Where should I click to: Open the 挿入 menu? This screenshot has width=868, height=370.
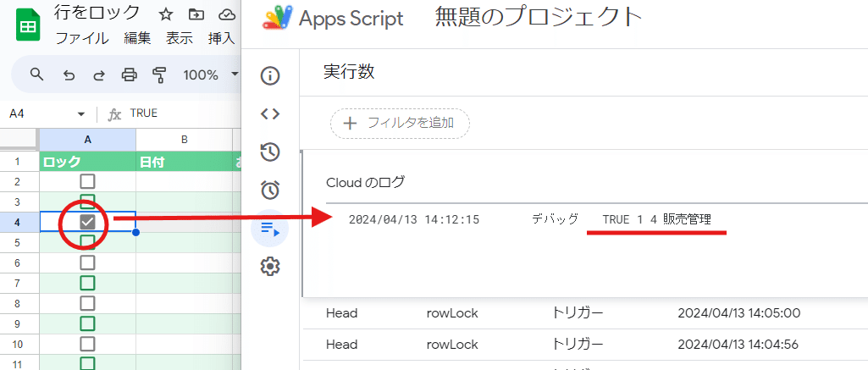(221, 38)
